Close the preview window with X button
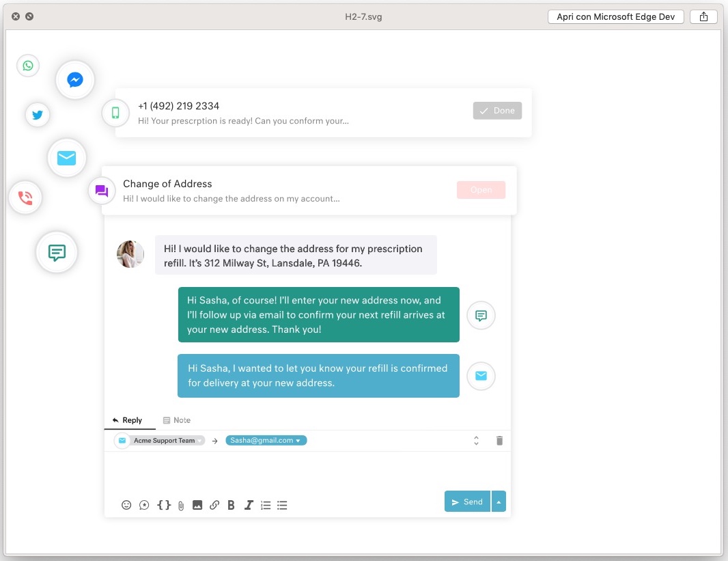This screenshot has height=561, width=728. [16, 16]
